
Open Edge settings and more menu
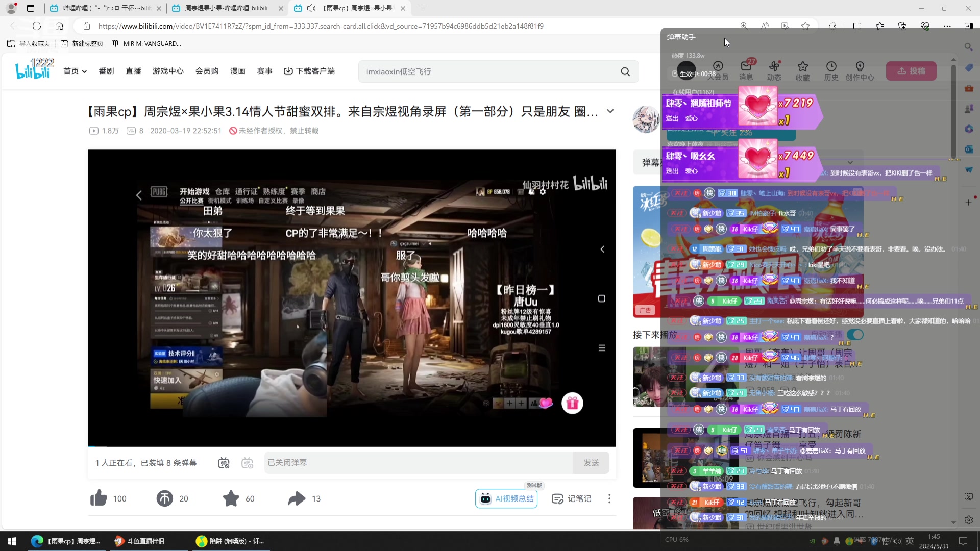(x=947, y=26)
